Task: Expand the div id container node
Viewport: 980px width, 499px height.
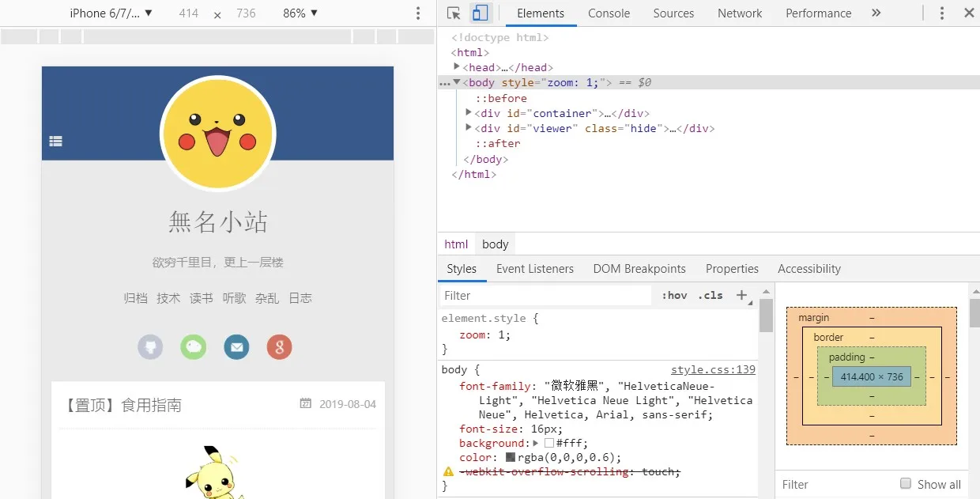Action: click(469, 113)
